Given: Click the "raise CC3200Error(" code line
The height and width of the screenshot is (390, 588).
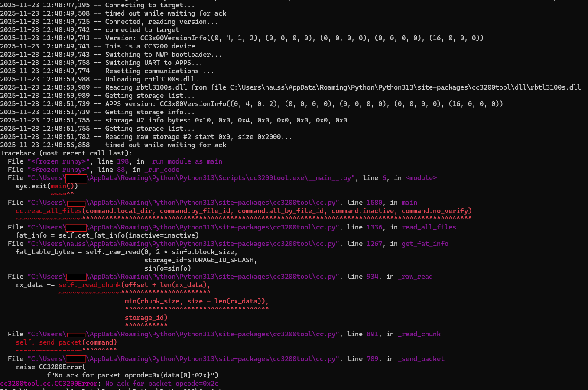Looking at the screenshot, I should coord(51,367).
